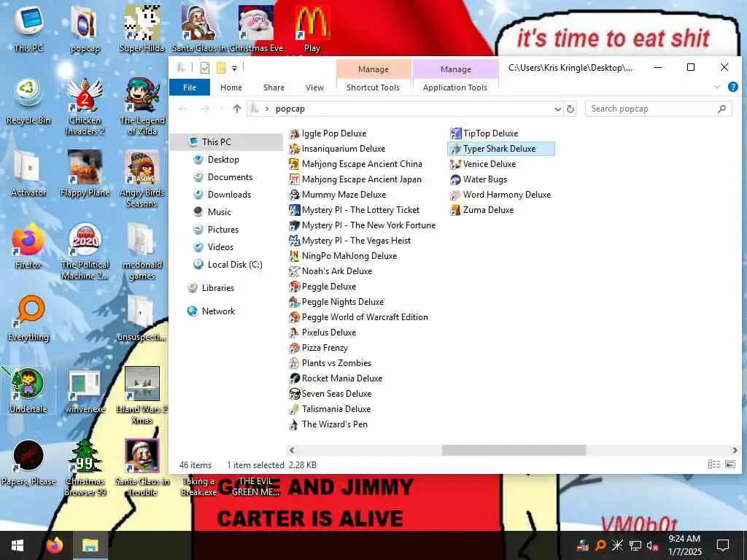Open the Undertale desktop shortcut
747x560 pixels.
[x=28, y=391]
